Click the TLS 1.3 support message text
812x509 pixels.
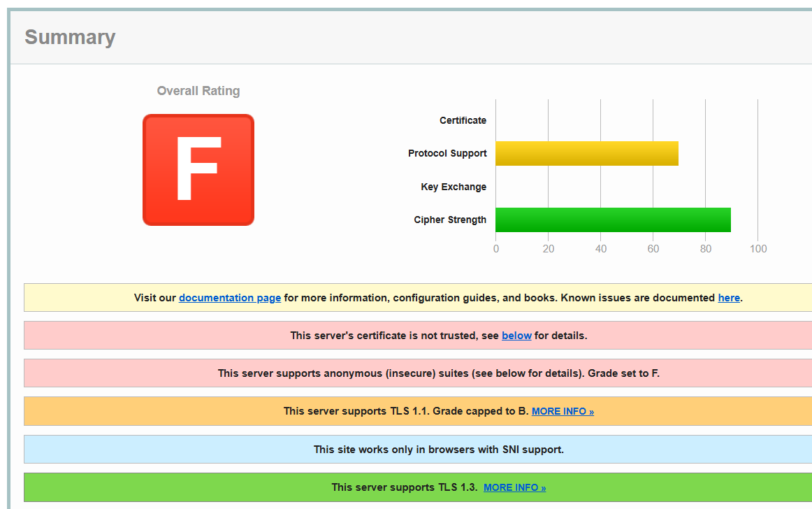(x=404, y=487)
